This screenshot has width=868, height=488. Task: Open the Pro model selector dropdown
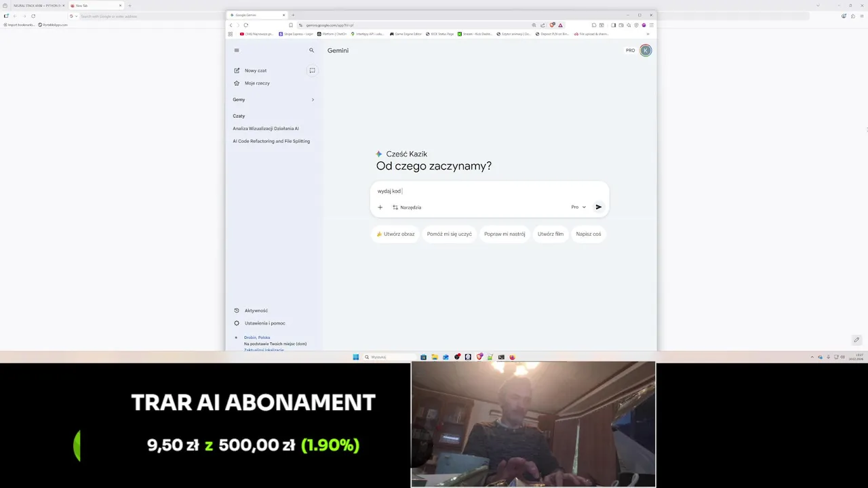click(578, 207)
